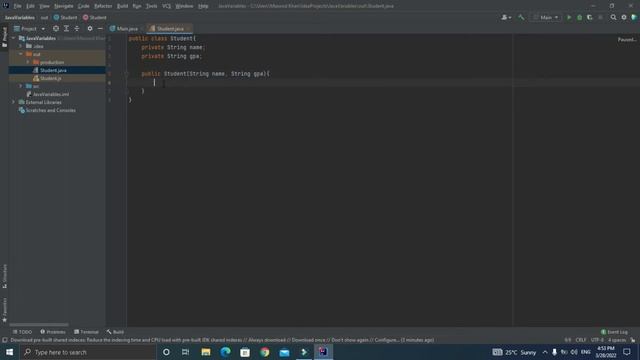
Task: Open Mail app from taskbar
Action: pos(284,352)
